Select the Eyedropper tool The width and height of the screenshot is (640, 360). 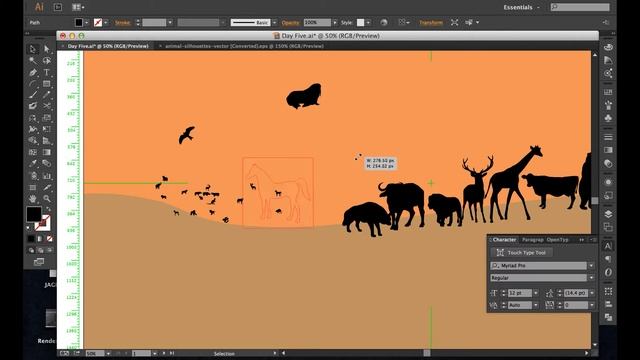point(33,164)
